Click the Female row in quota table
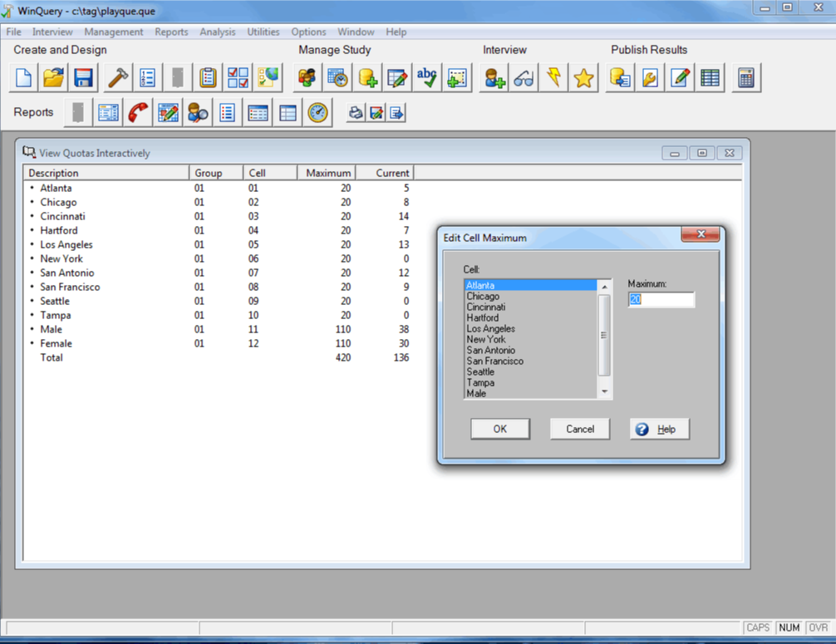836x644 pixels. (x=219, y=344)
